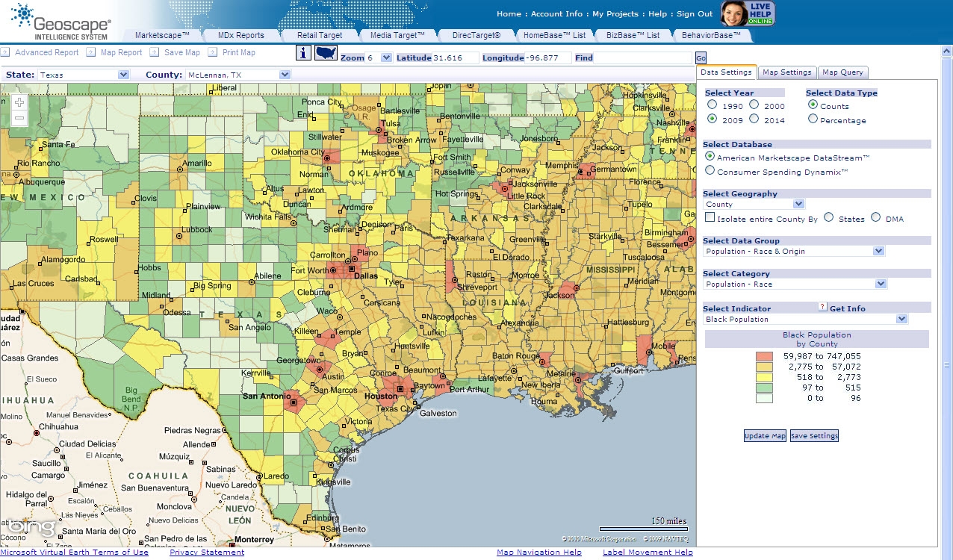Open the Retail Target tab
The image size is (953, 560).
[x=320, y=35]
